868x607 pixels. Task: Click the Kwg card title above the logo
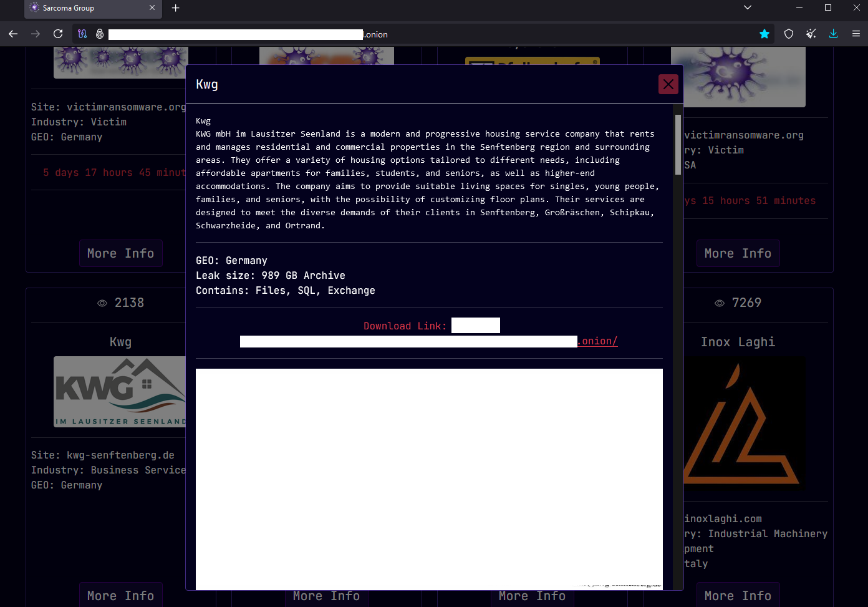tap(120, 342)
